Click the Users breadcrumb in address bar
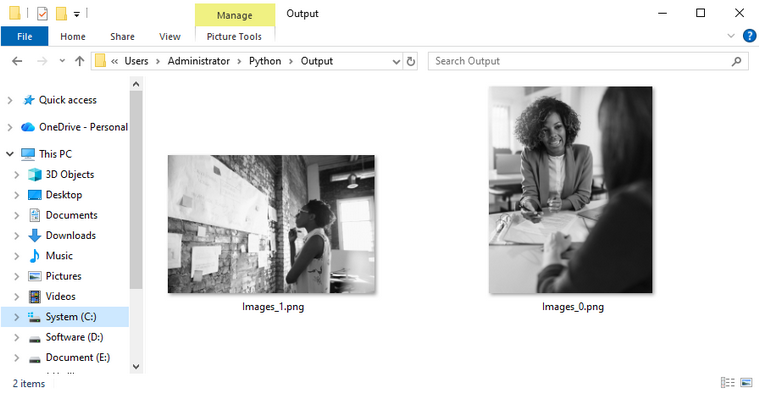760x394 pixels. point(136,61)
